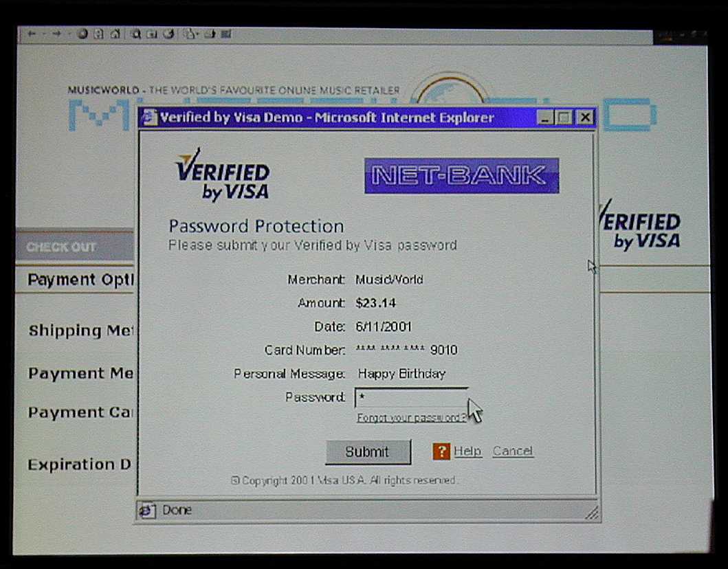Screen dimensions: 728x569
Task: Open the Help link
Action: (x=467, y=451)
